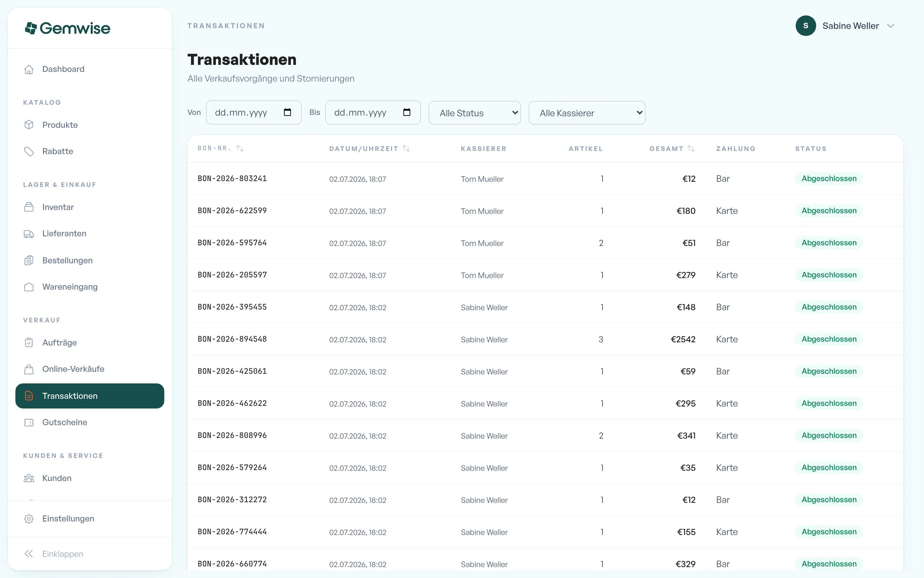Open Einstellungen

(x=90, y=519)
